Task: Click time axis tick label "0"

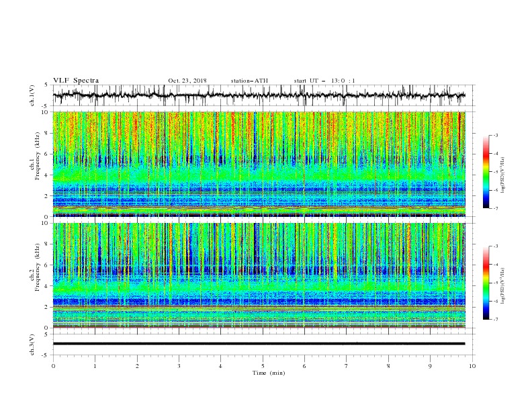Action: click(x=53, y=366)
